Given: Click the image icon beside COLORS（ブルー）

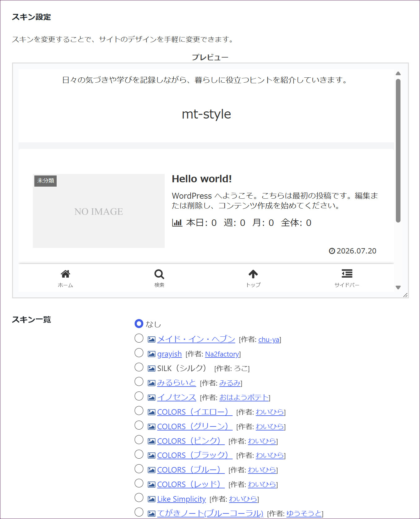Looking at the screenshot, I should point(151,470).
